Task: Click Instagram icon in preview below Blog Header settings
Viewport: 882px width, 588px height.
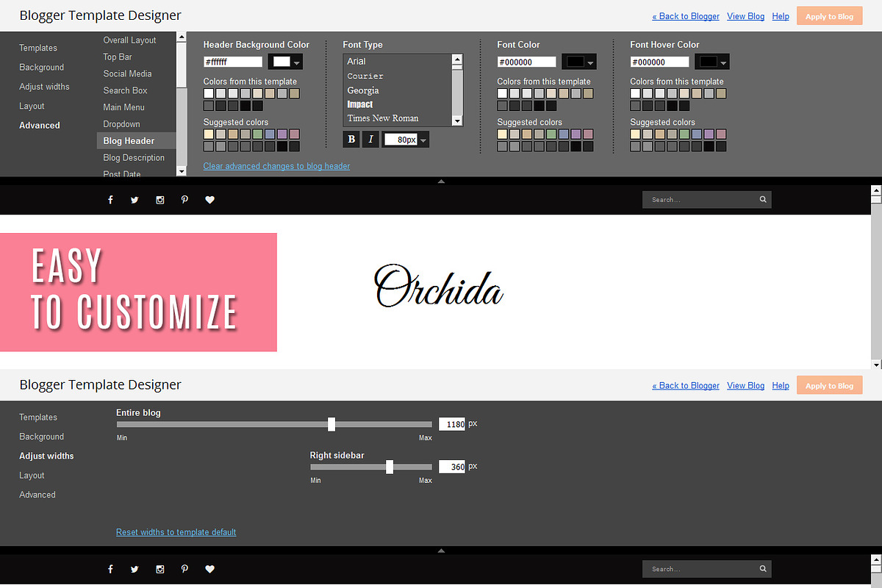Action: (160, 199)
